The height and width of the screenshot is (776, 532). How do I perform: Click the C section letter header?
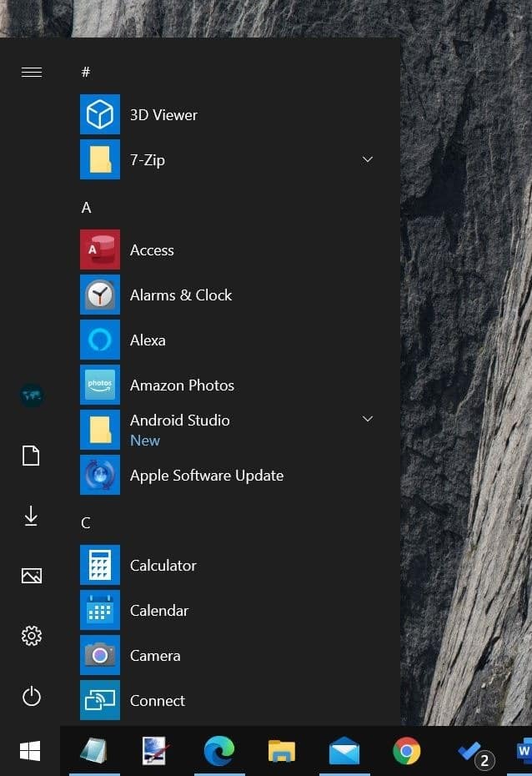click(86, 522)
